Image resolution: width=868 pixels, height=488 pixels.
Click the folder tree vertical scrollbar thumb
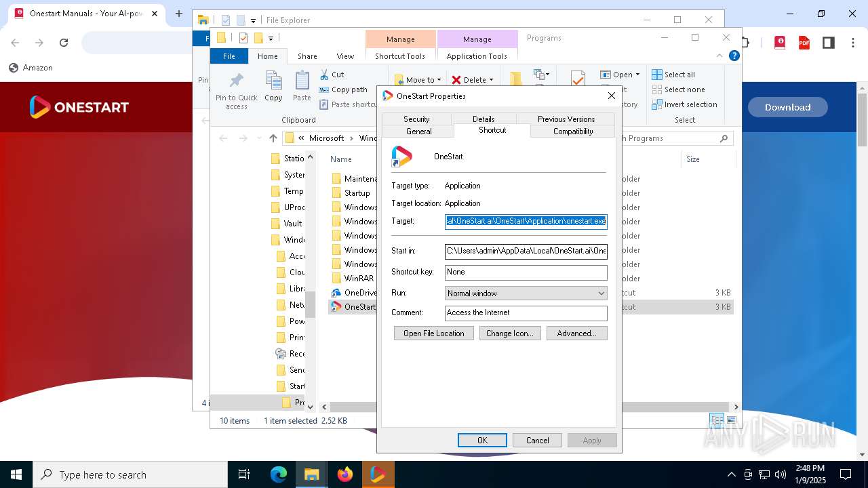coord(311,304)
